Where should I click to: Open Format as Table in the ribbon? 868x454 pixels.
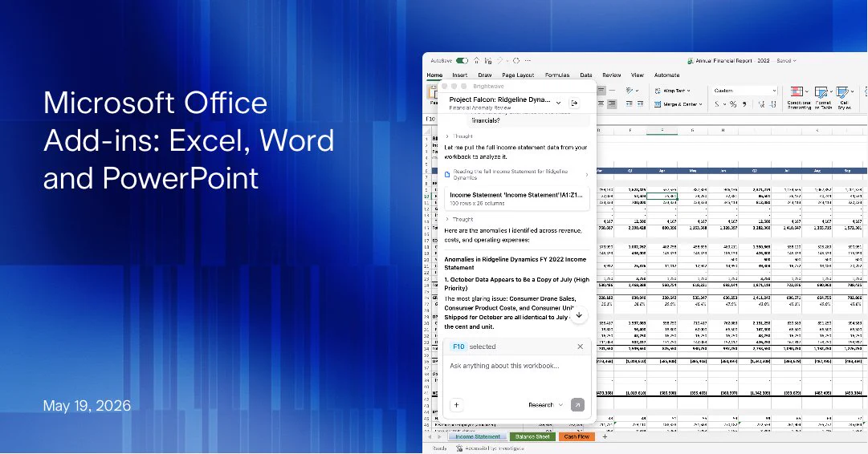(x=823, y=98)
